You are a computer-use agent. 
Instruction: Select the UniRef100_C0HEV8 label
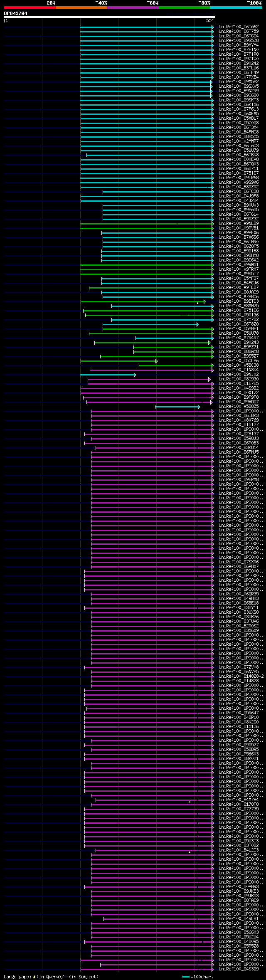pyautogui.click(x=239, y=160)
